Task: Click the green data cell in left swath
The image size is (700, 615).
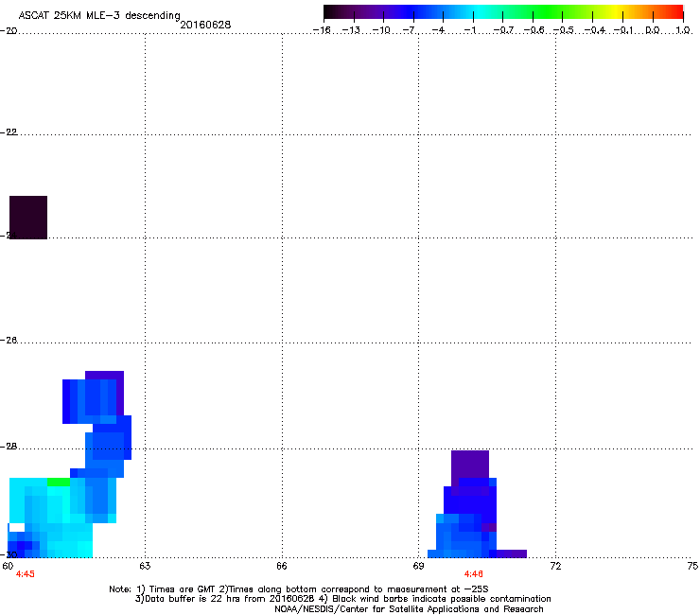Action: coord(59,483)
